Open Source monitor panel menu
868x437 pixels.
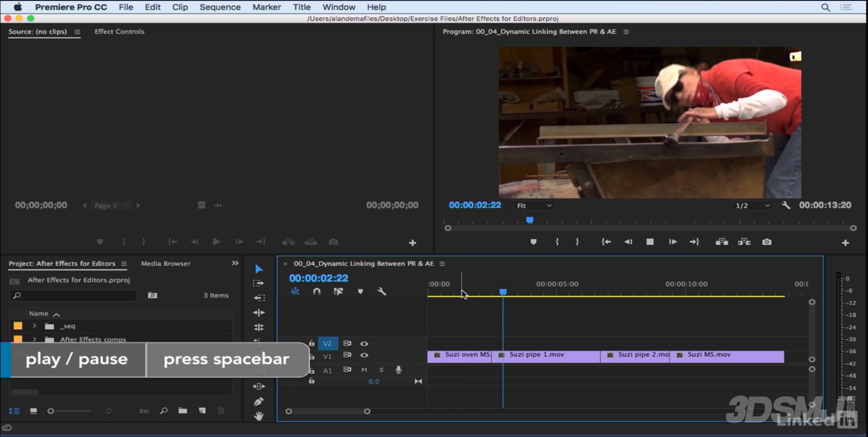pyautogui.click(x=77, y=32)
